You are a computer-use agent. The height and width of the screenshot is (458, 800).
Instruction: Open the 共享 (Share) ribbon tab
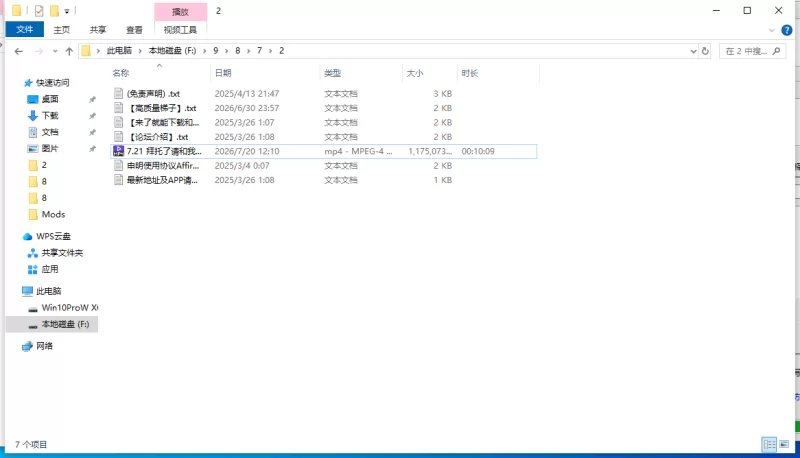(x=98, y=30)
